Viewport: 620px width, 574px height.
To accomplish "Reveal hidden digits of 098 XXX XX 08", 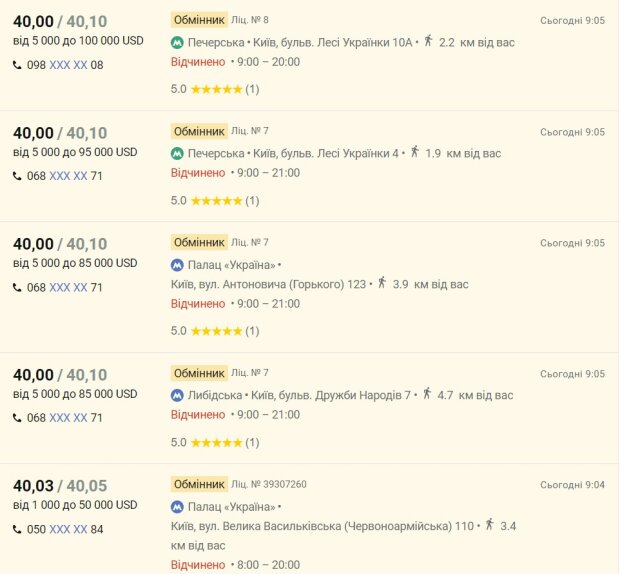I will pos(68,65).
